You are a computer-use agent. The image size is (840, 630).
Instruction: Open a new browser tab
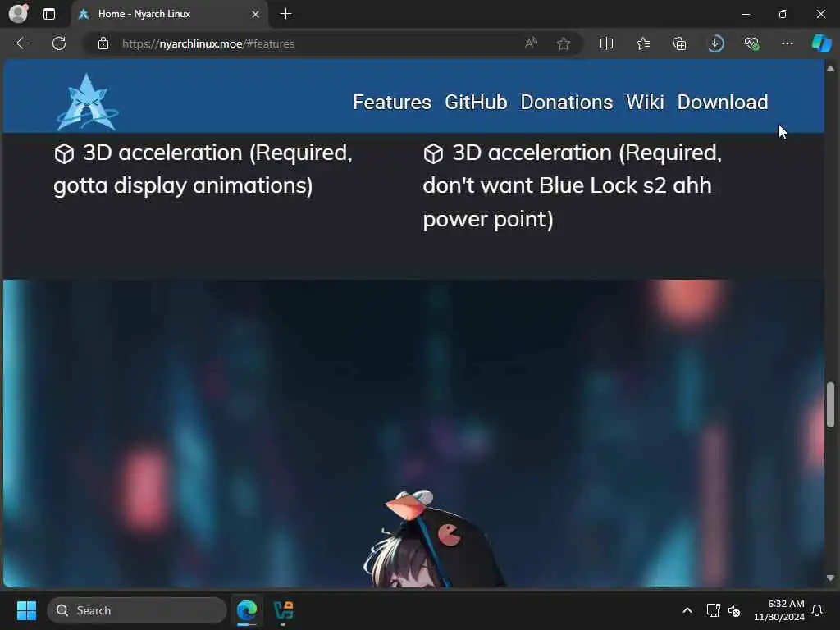286,14
